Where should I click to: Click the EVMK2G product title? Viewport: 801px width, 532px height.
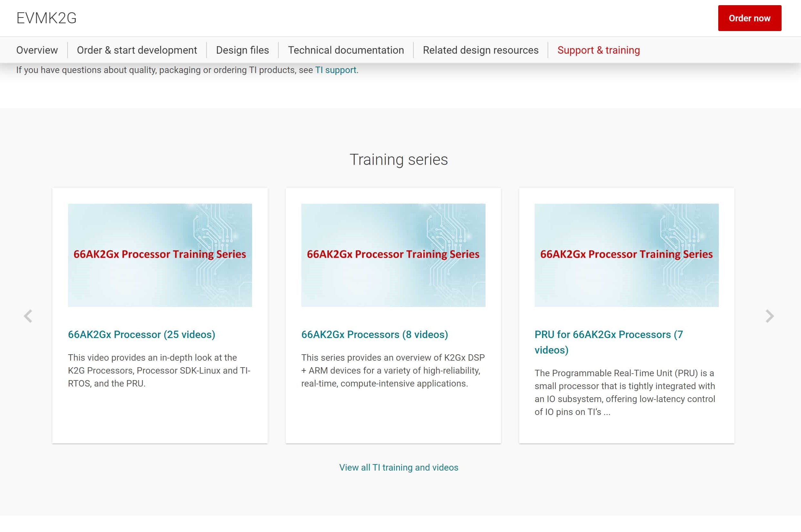point(46,18)
